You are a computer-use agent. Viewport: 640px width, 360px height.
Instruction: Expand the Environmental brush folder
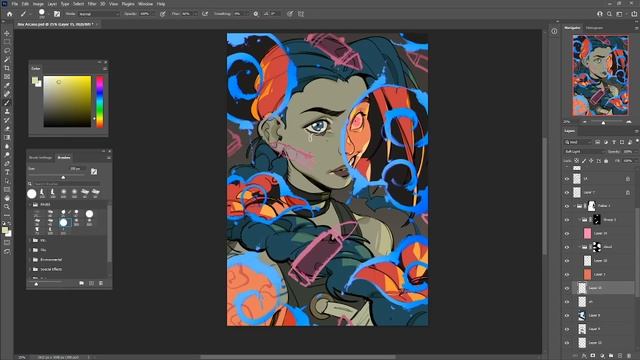30,260
